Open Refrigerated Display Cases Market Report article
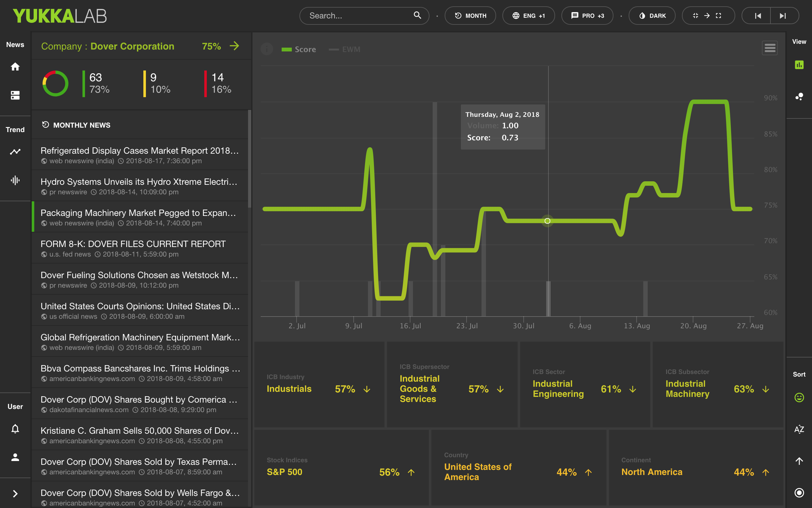The image size is (812, 508). pos(140,155)
